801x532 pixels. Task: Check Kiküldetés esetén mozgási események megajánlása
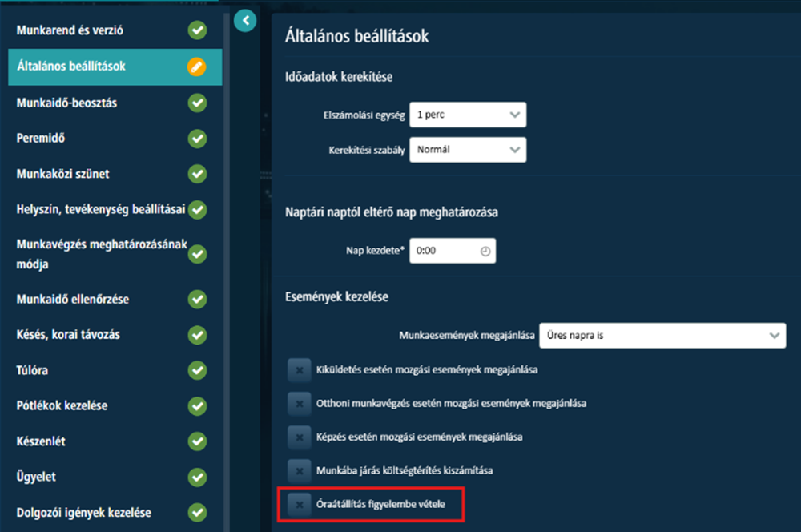pos(300,370)
